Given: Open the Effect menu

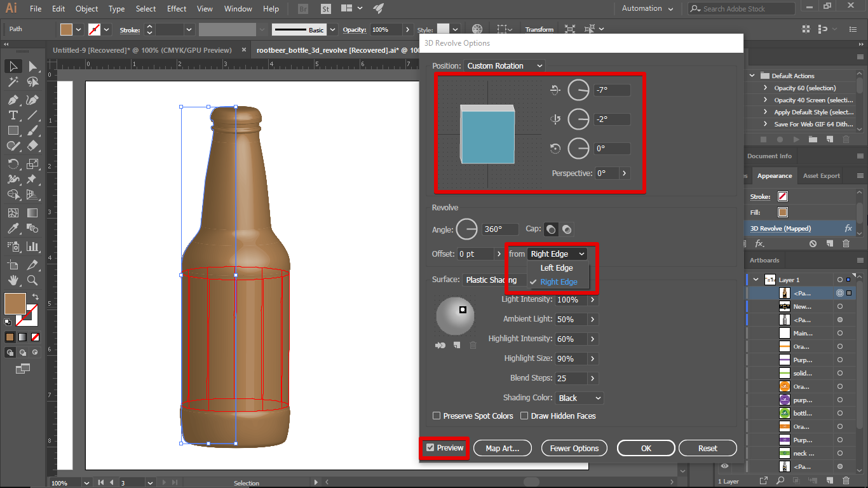Looking at the screenshot, I should [x=177, y=9].
